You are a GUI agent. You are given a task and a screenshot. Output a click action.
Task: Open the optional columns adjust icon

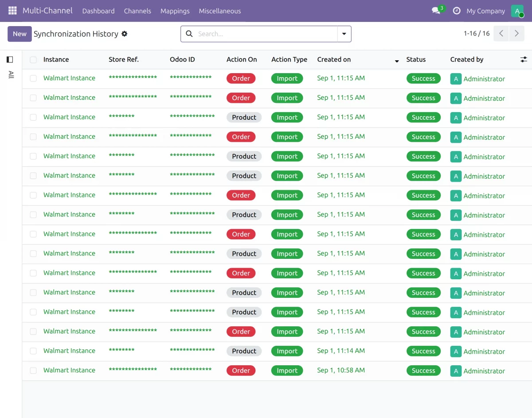[x=524, y=59]
